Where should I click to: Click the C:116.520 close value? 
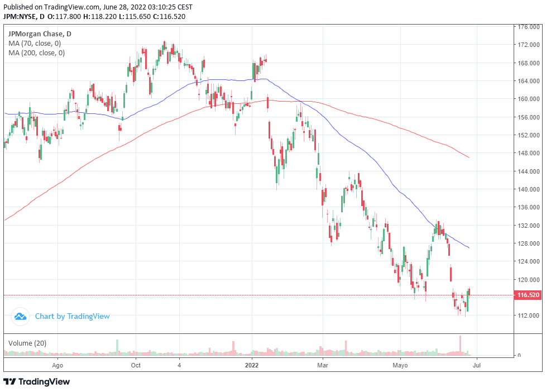[x=169, y=16]
